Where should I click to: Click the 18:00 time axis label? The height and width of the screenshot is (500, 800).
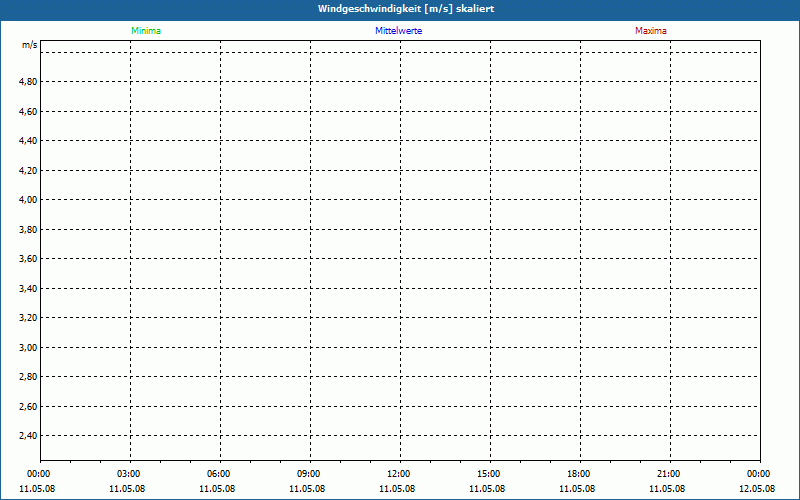579,474
